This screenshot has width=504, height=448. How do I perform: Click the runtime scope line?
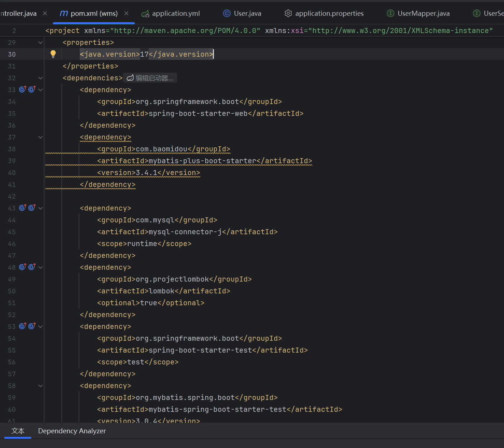pyautogui.click(x=144, y=244)
